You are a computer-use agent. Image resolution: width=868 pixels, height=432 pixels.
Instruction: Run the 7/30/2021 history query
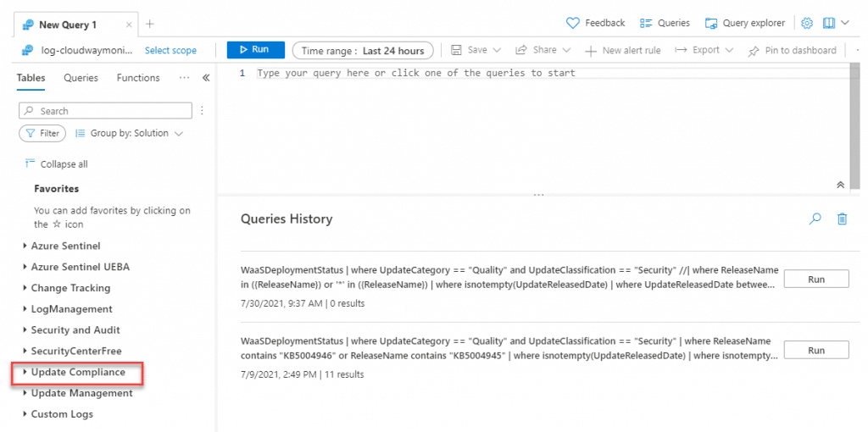[816, 280]
